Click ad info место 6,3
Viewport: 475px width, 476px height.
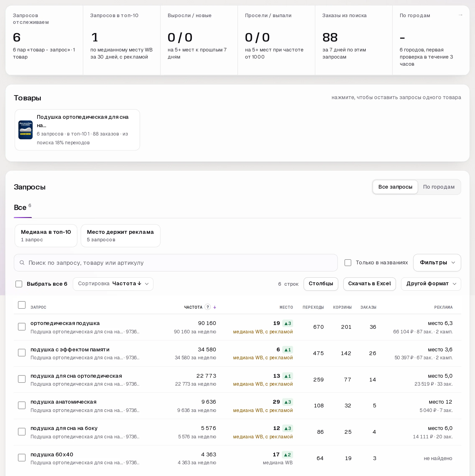440,323
